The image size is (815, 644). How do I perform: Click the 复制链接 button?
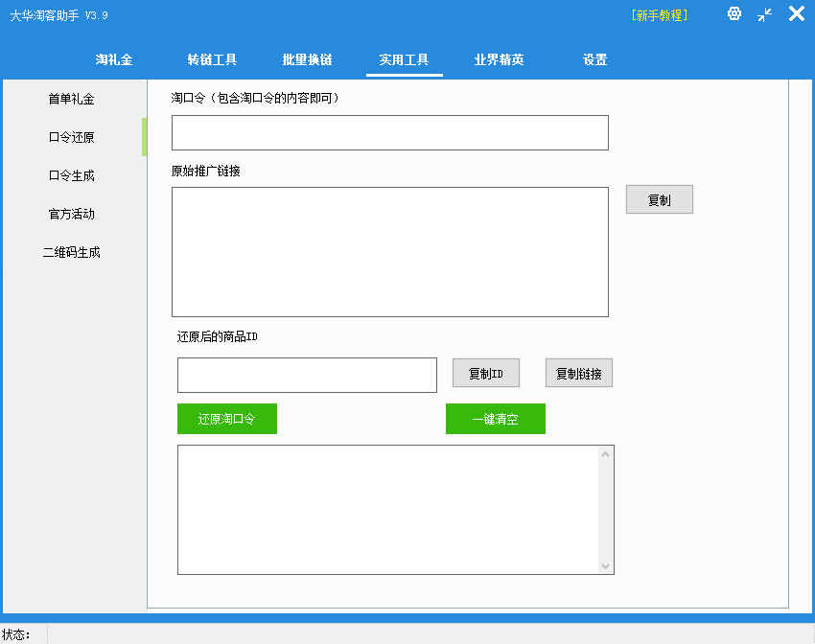click(579, 373)
